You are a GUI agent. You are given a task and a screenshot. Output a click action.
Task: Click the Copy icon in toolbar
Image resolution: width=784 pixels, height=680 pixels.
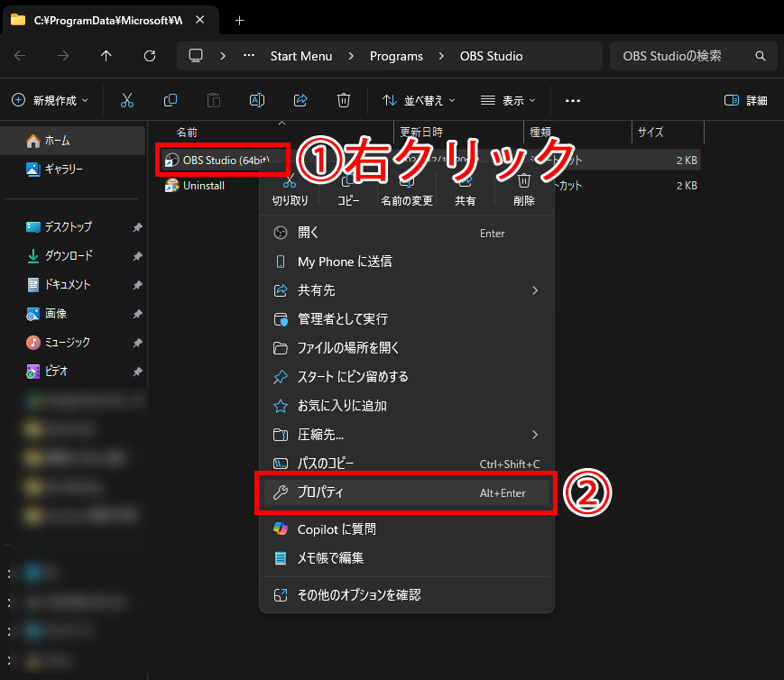pos(171,100)
